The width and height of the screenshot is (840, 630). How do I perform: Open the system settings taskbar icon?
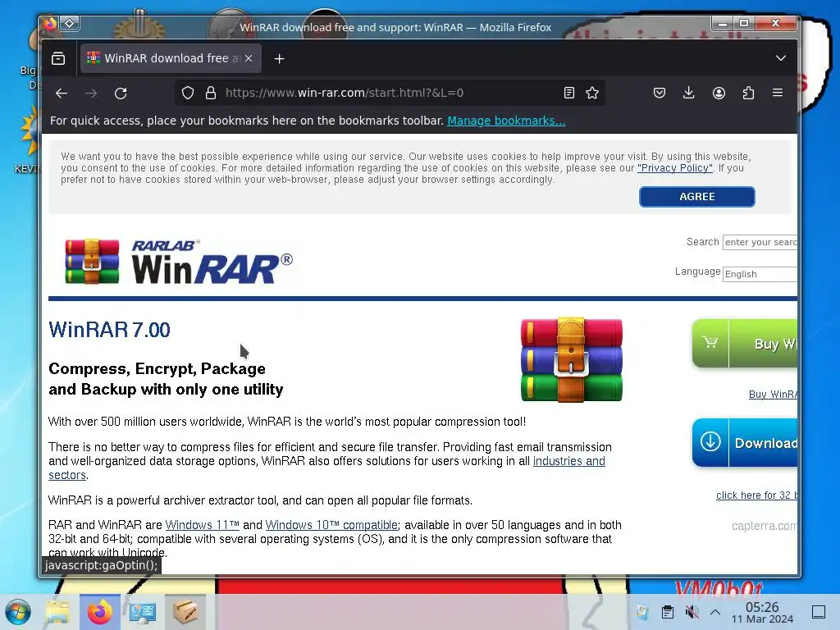click(143, 612)
